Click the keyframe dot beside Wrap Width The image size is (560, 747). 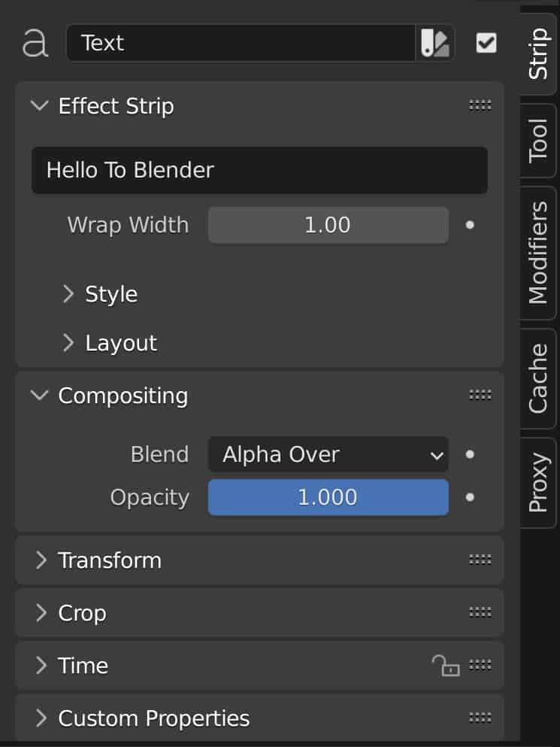click(470, 224)
